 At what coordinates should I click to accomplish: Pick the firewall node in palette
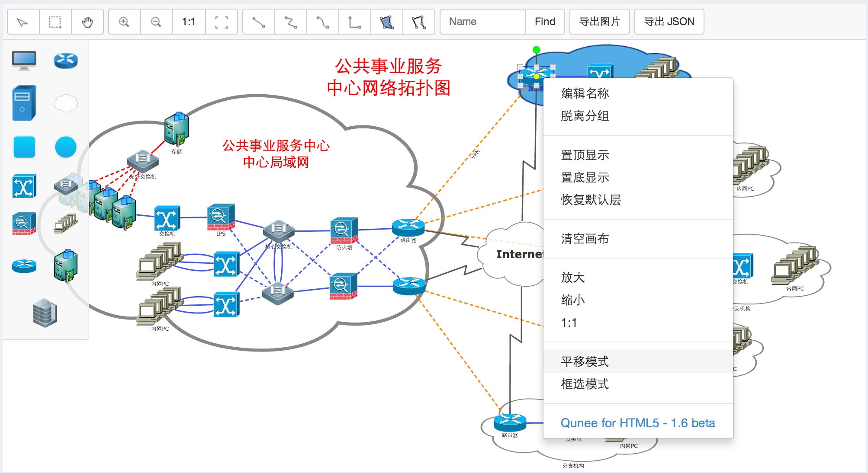(x=24, y=223)
